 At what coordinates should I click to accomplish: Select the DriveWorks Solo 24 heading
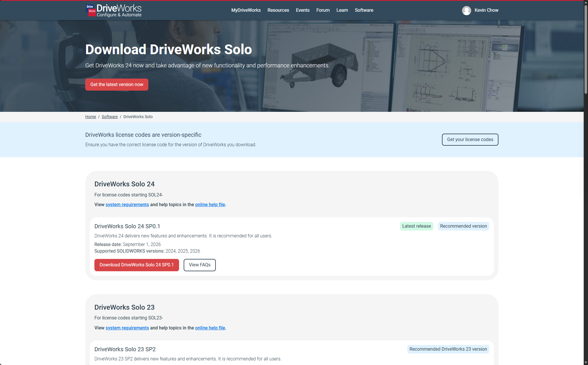click(x=125, y=184)
